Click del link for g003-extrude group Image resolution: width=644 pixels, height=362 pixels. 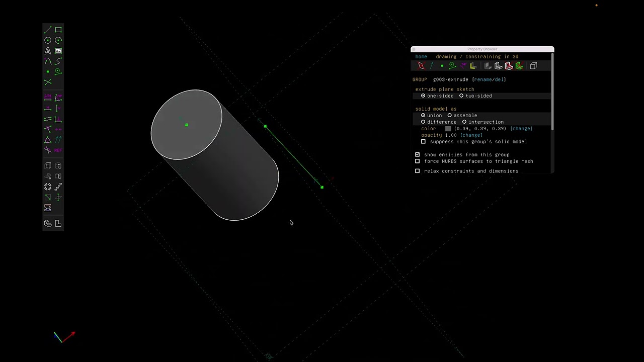point(500,79)
